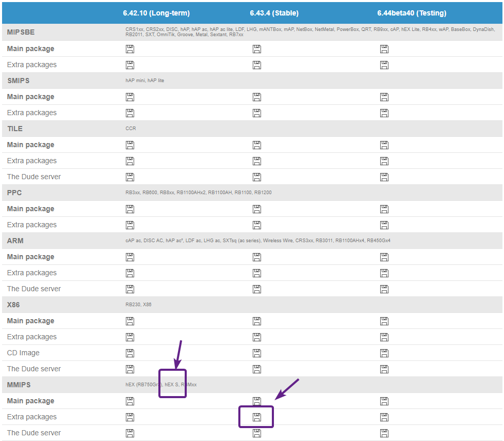Viewport: 504px width, 441px height.
Task: Download MIPSBE Extra packages 6.44beta40 Testing
Action: (384, 65)
